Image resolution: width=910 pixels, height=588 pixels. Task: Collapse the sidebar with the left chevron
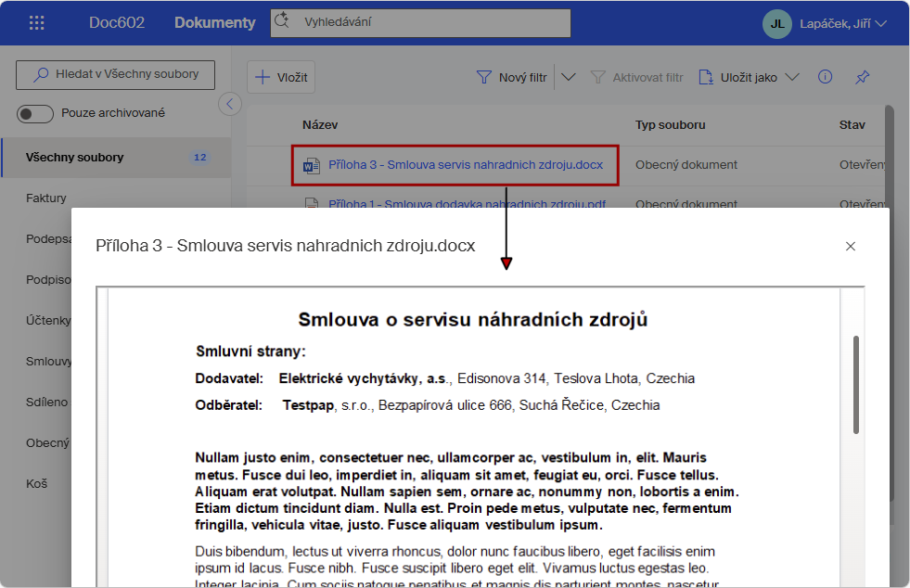point(230,104)
